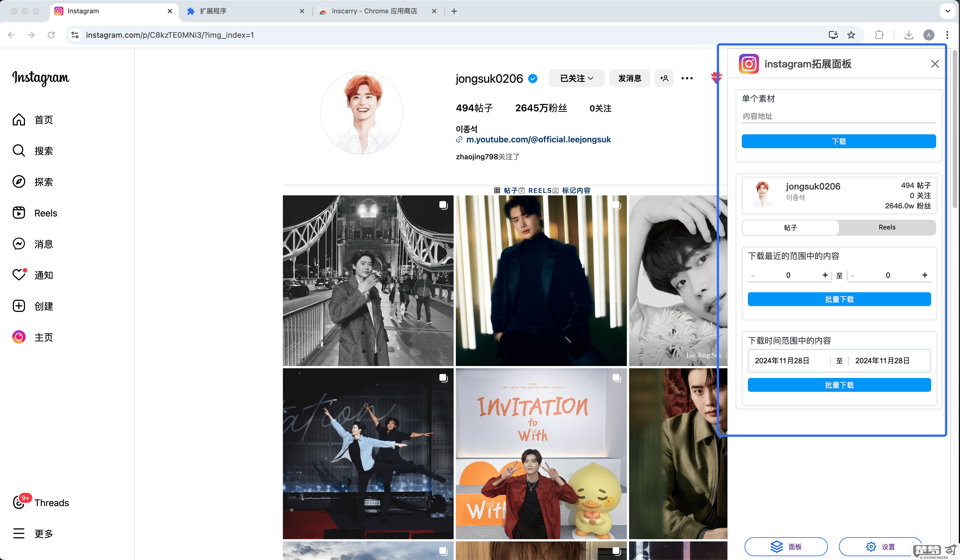Decrease the first range number with minus

[x=753, y=275]
